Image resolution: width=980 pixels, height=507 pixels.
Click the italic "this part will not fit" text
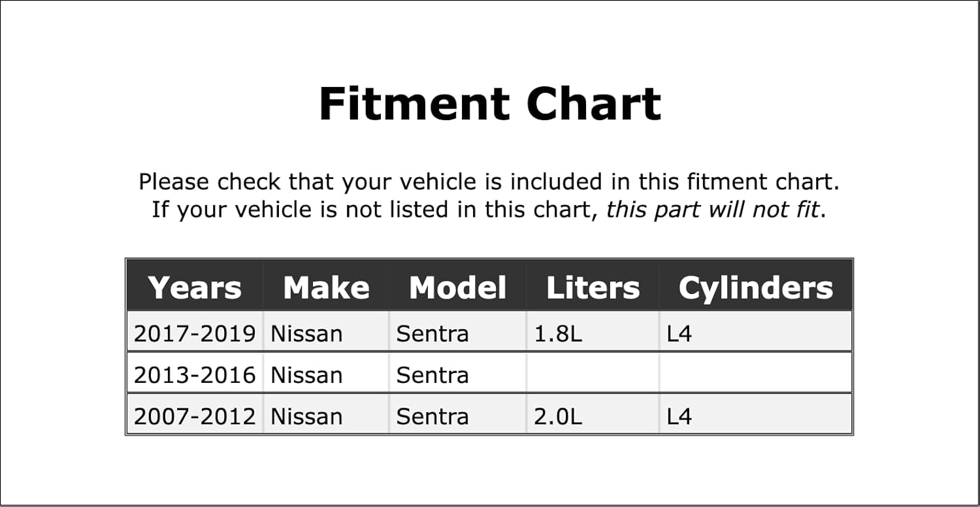tap(712, 210)
